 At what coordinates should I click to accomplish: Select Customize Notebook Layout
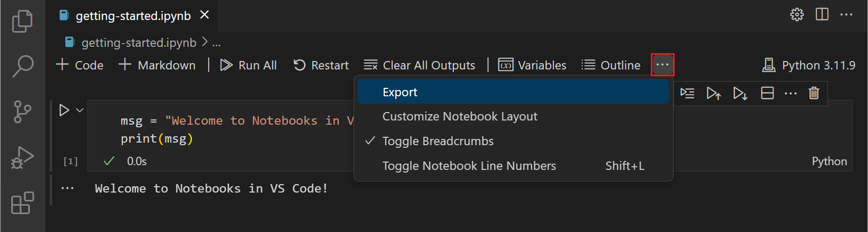click(x=460, y=116)
